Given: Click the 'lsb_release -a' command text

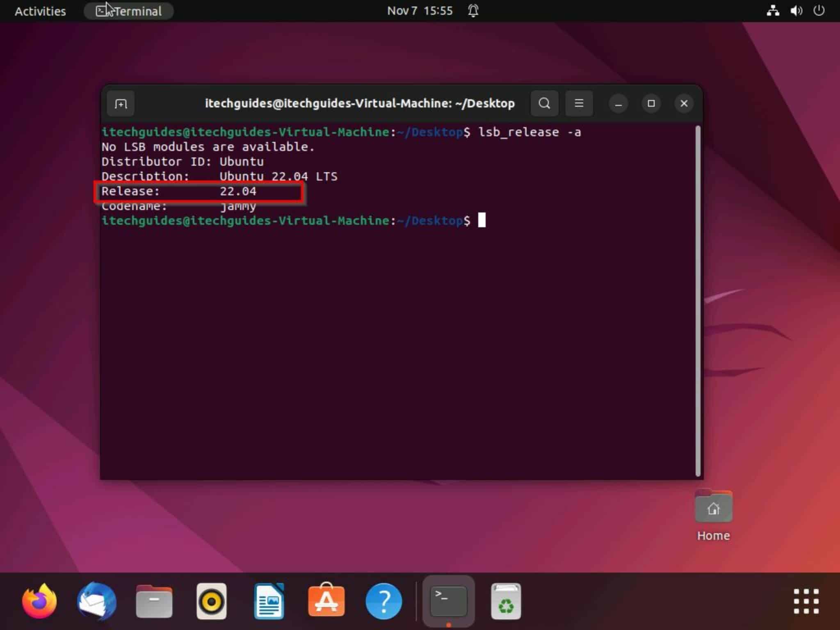Looking at the screenshot, I should click(530, 132).
